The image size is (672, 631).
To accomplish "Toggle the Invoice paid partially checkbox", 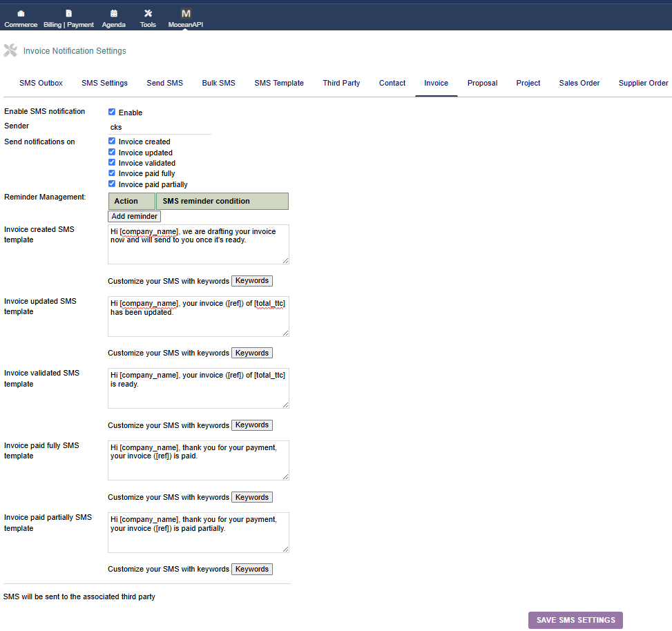I will coord(112,184).
